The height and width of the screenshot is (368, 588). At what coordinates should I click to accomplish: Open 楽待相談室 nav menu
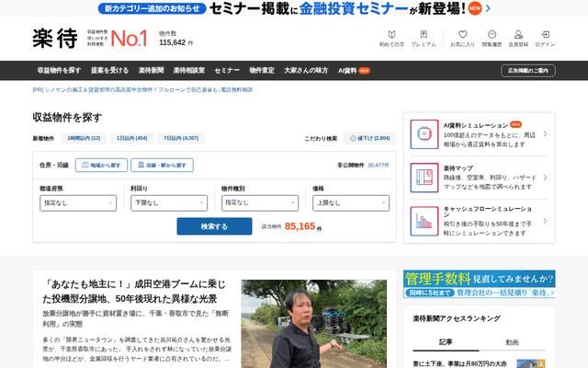(x=189, y=70)
